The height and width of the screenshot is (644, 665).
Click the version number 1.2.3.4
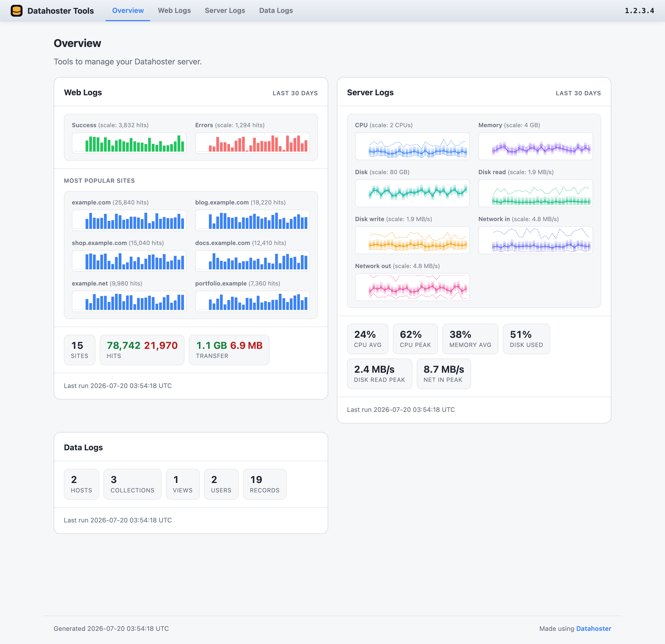tap(639, 10)
